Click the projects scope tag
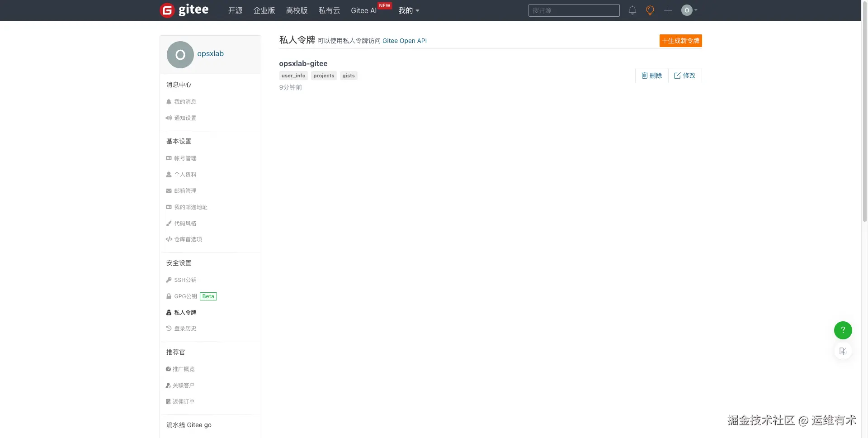Screen dimensions: 868x438 click(324, 76)
